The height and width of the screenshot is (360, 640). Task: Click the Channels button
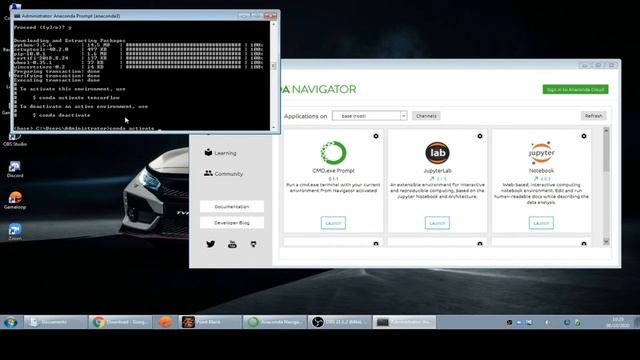click(x=426, y=116)
